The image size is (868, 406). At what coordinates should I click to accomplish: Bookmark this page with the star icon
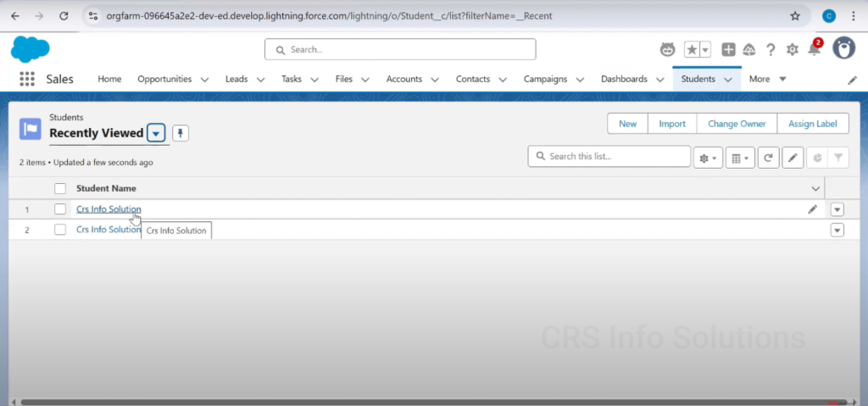click(x=794, y=15)
